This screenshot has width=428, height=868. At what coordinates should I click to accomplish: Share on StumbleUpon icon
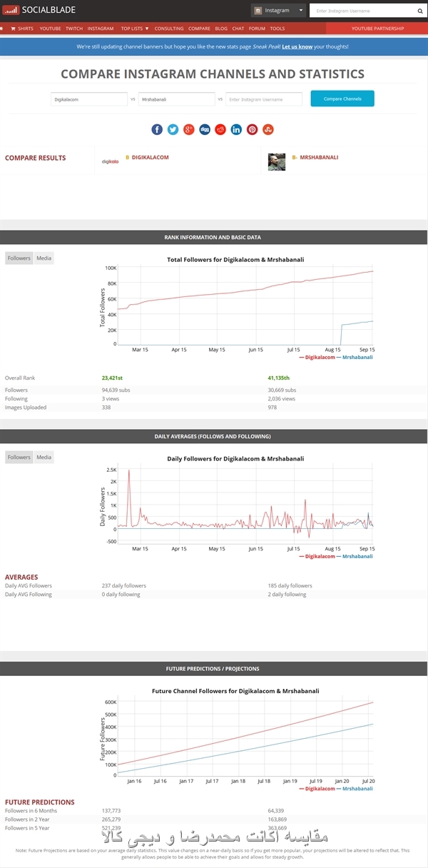(268, 129)
